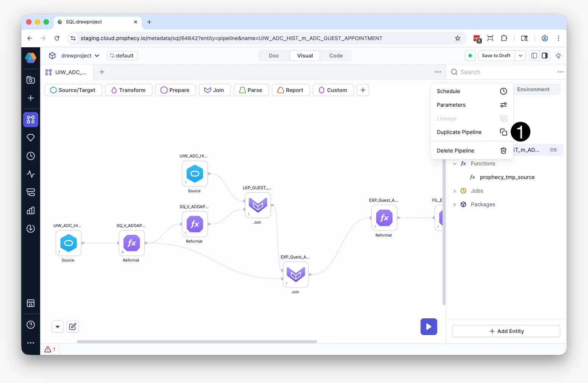Run the pipeline with play button
Viewport: 588px width, 383px height.
click(429, 327)
